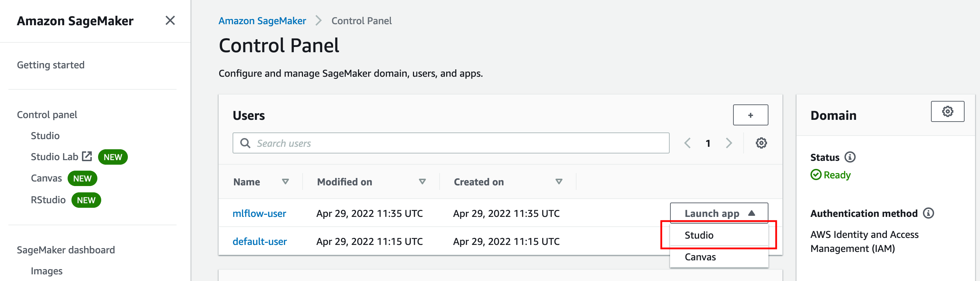This screenshot has width=980, height=281.
Task: Open the Domain settings gear button
Action: [x=947, y=111]
